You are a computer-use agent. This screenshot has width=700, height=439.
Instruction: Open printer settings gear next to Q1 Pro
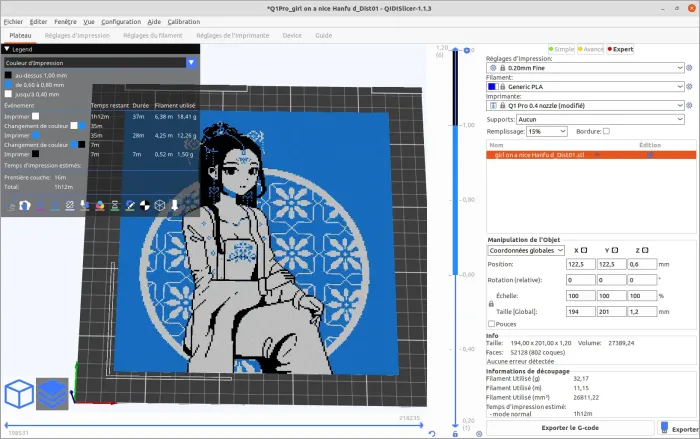point(689,105)
